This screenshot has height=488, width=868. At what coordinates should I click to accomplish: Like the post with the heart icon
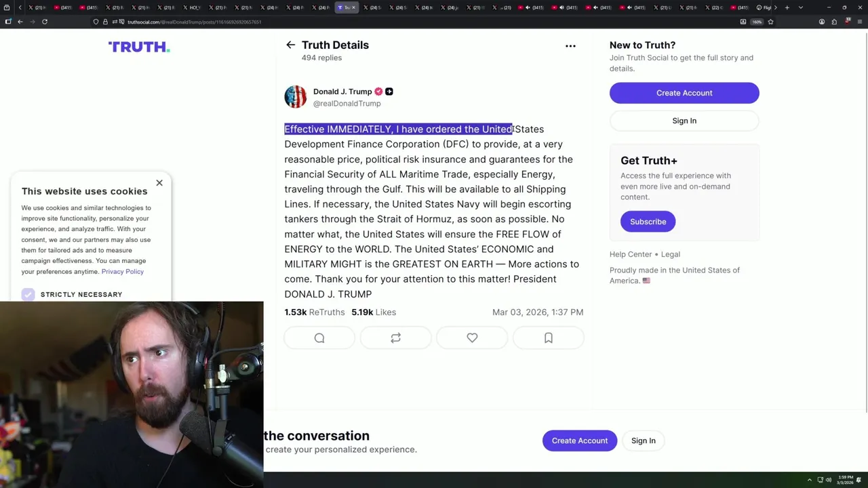click(x=472, y=338)
